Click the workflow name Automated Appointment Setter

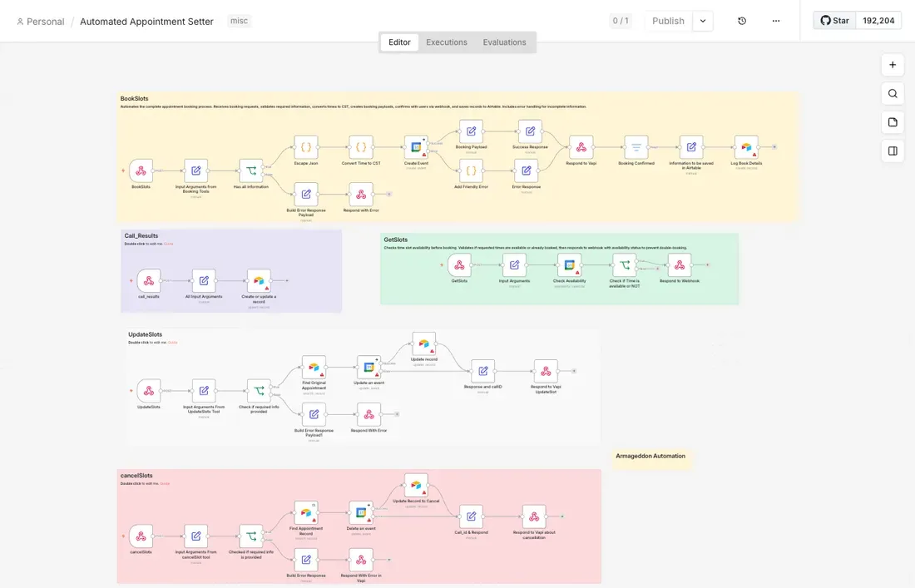pos(146,22)
